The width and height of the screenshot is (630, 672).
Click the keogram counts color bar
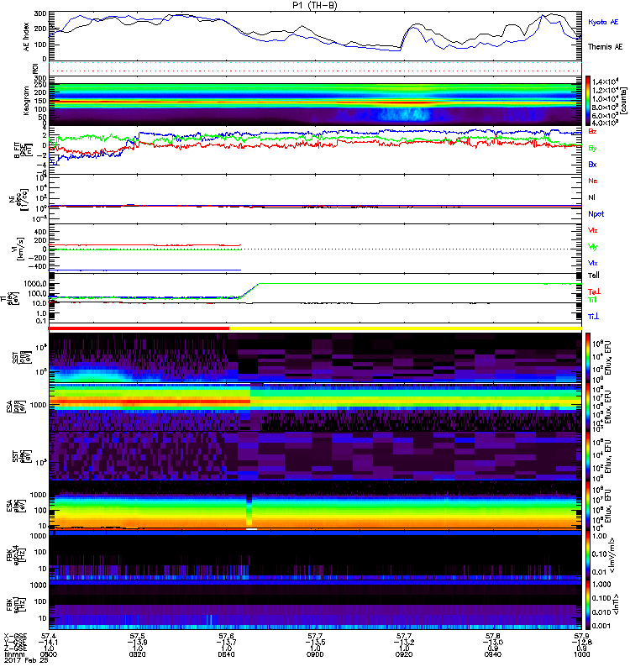pos(590,100)
